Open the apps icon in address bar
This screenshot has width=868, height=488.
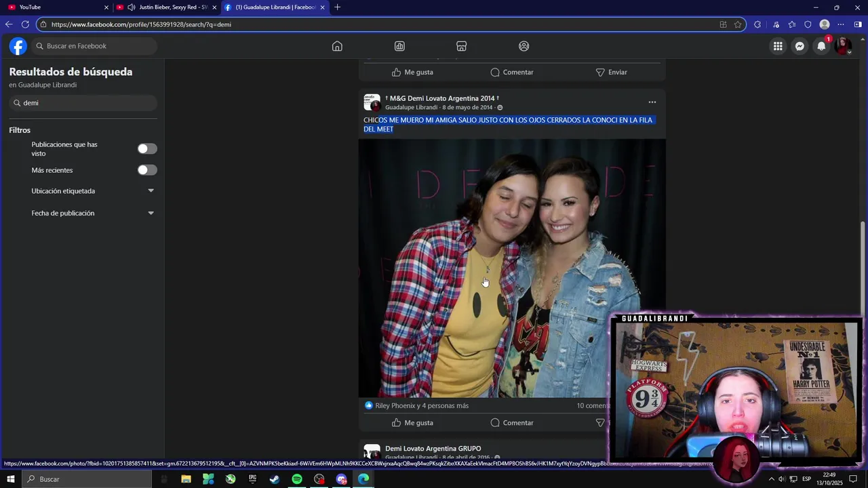point(723,24)
